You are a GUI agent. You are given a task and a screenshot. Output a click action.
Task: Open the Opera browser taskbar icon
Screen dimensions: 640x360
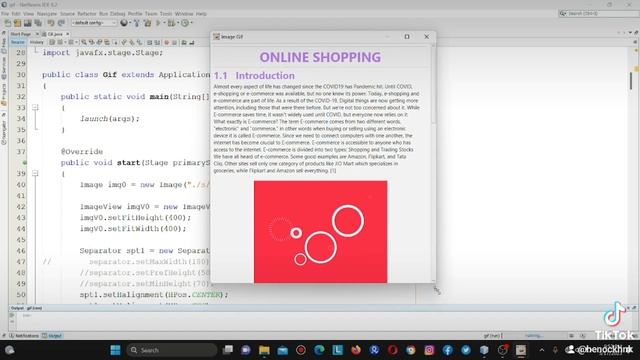click(x=393, y=350)
